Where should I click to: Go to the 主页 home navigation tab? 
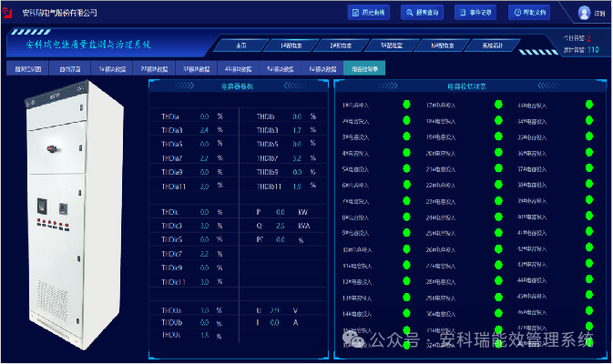tap(241, 45)
